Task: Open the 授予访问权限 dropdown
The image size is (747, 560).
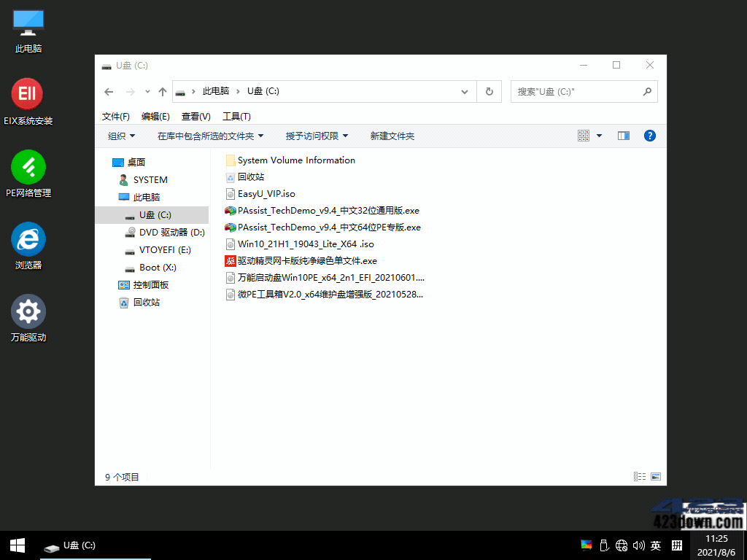Action: [x=317, y=136]
